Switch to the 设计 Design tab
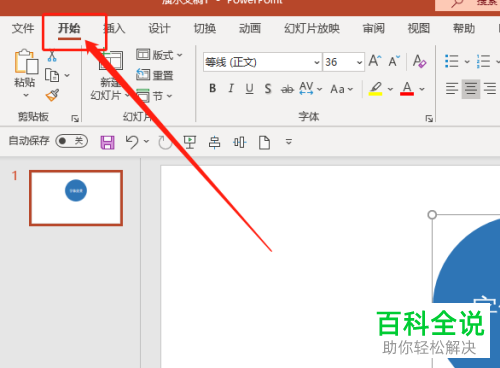The height and width of the screenshot is (368, 500). [x=159, y=28]
